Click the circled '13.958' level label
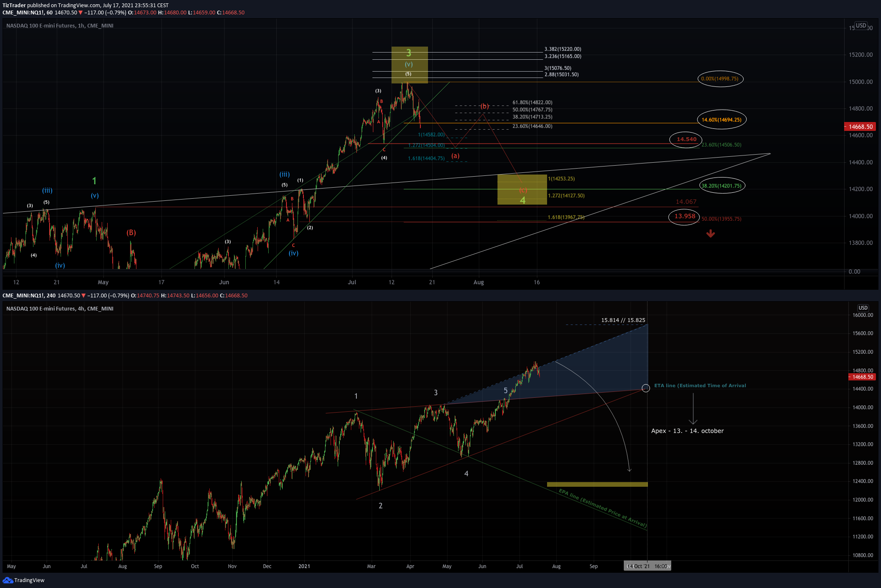This screenshot has width=881, height=588. pyautogui.click(x=684, y=216)
